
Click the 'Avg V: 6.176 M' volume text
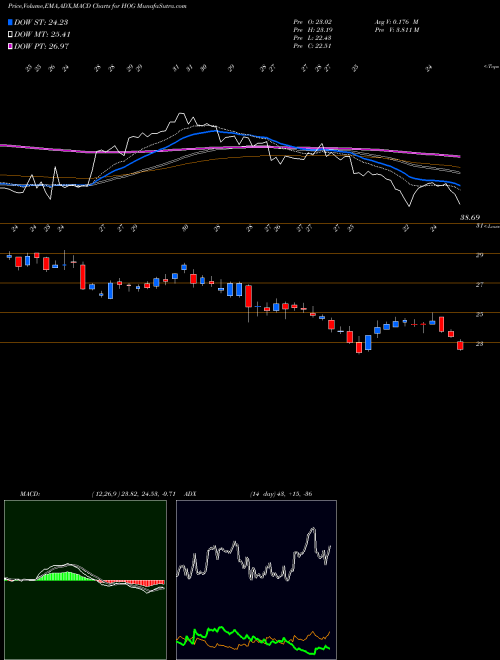click(x=396, y=22)
